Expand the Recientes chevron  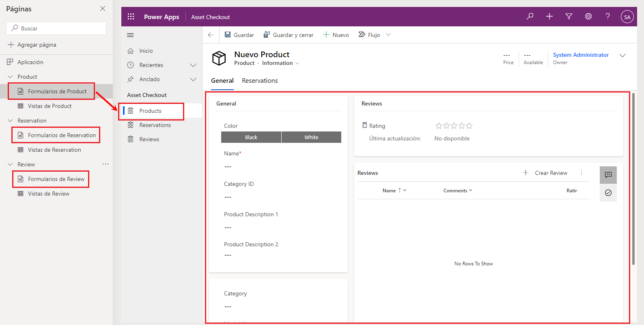pos(193,65)
